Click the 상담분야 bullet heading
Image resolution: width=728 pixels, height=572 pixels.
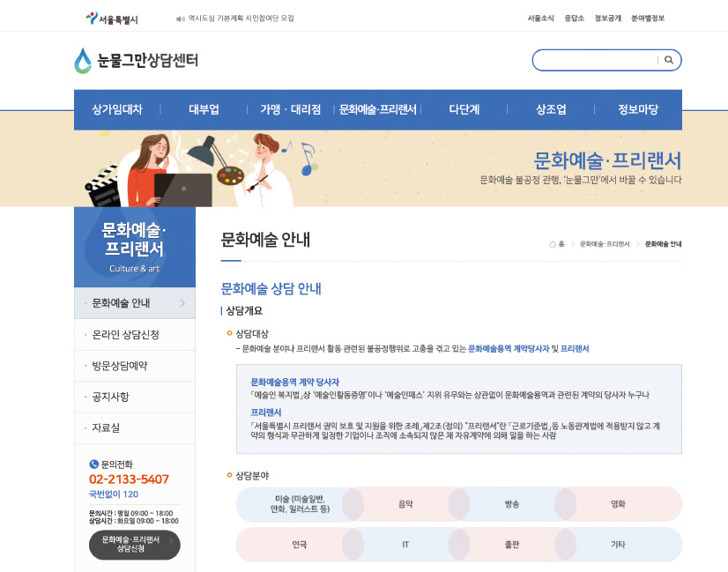point(252,475)
